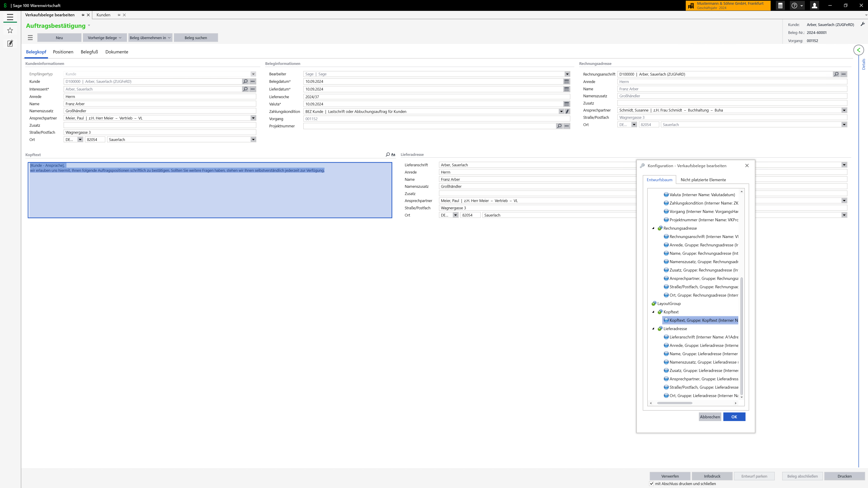Switch to the Positionen tab
Screen dimensions: 868x488
(x=63, y=52)
